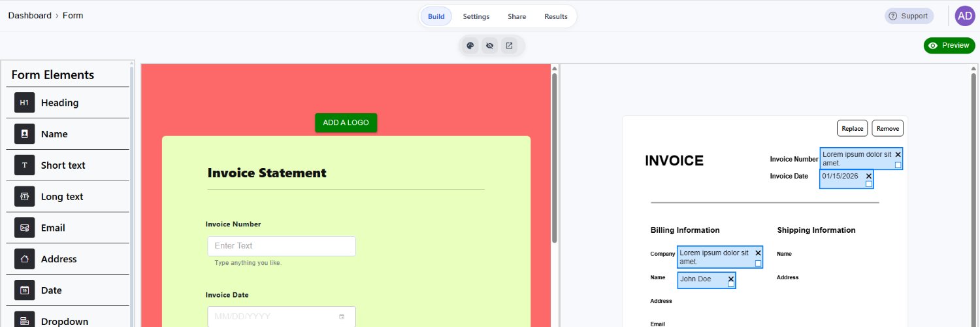Remove the John Doe name field box
Viewport: 980px width, 327px height.
[731, 279]
